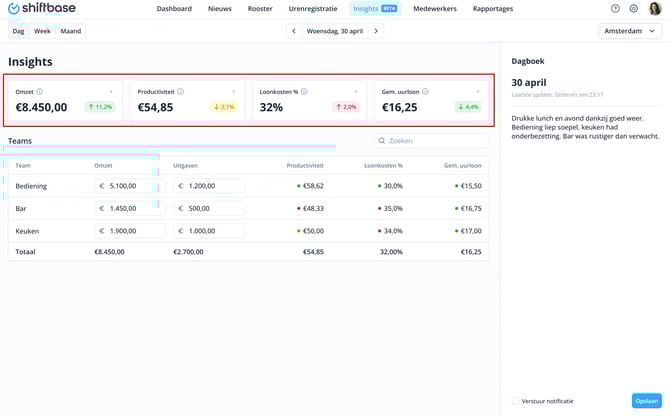
Task: Enable the Verstuur notificatie checkbox
Action: click(x=516, y=401)
